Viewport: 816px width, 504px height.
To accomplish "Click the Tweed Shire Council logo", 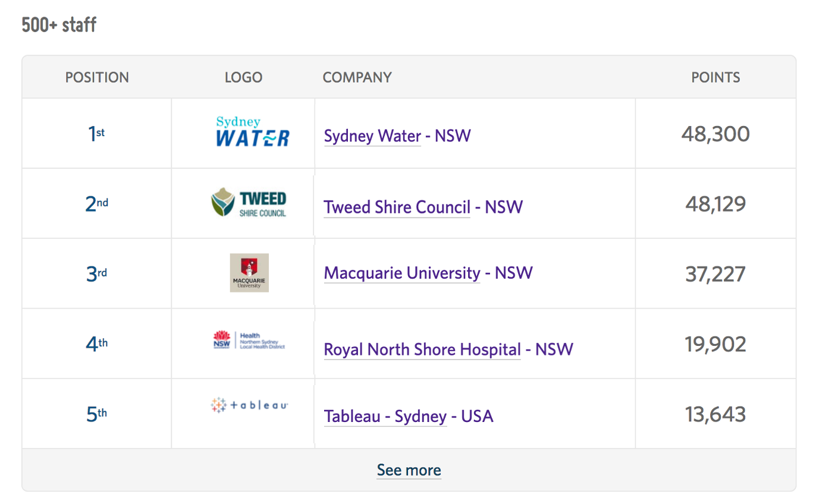I will tap(249, 203).
